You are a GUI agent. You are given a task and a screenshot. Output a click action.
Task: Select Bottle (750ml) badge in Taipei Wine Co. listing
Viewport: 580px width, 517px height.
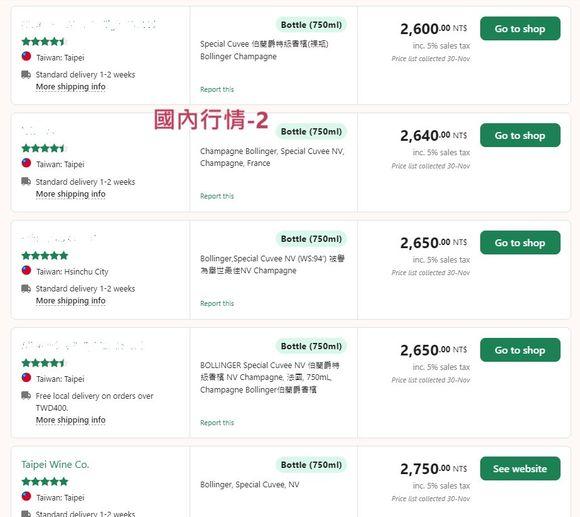coord(311,465)
